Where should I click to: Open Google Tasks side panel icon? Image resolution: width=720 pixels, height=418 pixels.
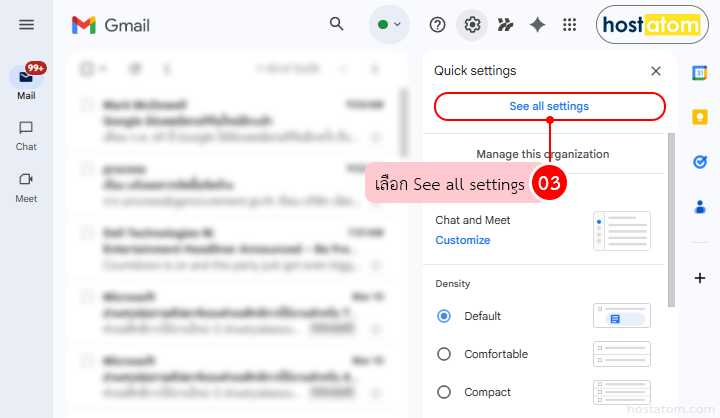[700, 162]
